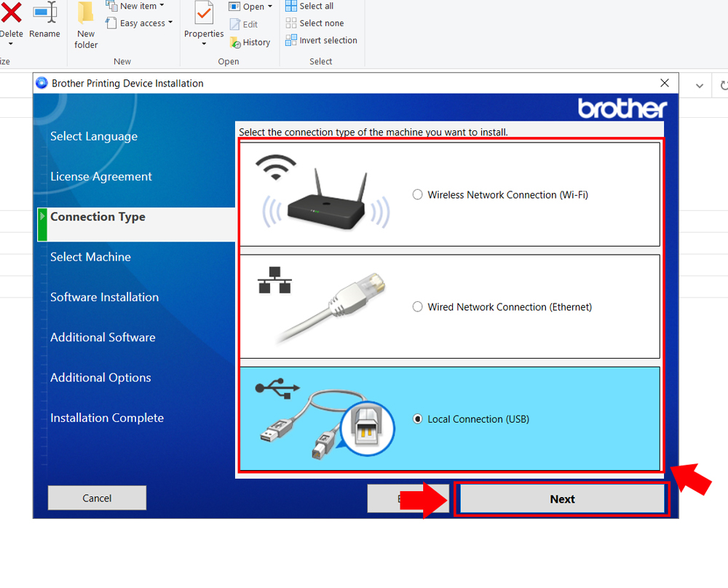Click the Software Installation step in the sidebar
This screenshot has width=728, height=588.
coord(104,297)
